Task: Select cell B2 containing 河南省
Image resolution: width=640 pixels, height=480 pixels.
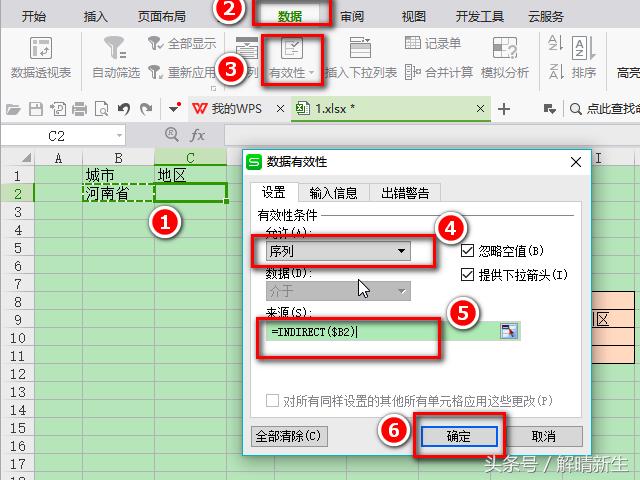Action: click(118, 193)
